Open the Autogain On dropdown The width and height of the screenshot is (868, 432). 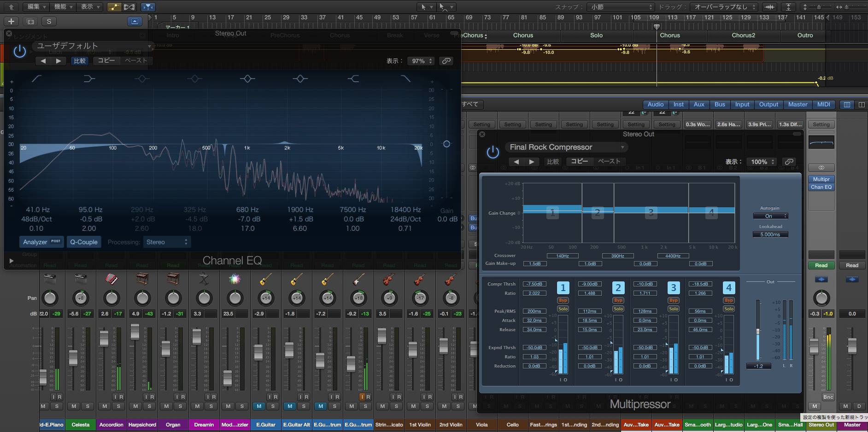click(x=770, y=216)
